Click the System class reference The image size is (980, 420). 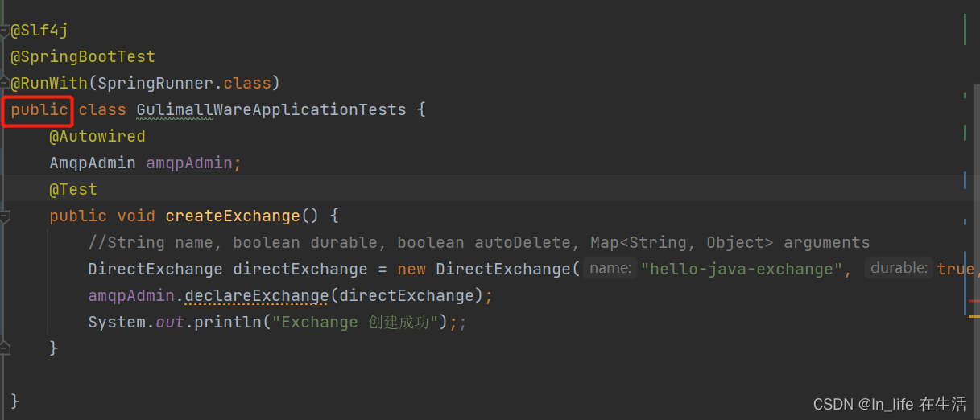coord(117,322)
